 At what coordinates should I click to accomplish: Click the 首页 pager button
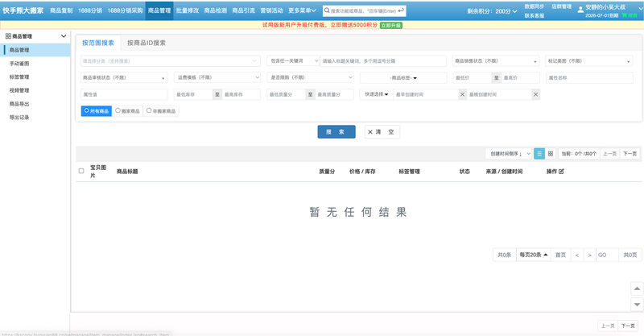[x=560, y=255]
